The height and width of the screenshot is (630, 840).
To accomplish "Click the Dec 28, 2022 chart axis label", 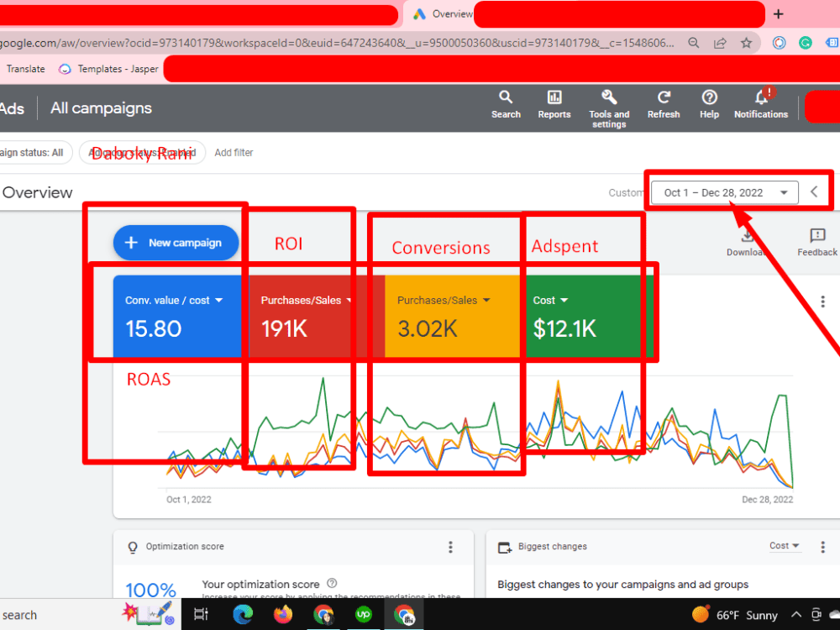I will click(767, 499).
